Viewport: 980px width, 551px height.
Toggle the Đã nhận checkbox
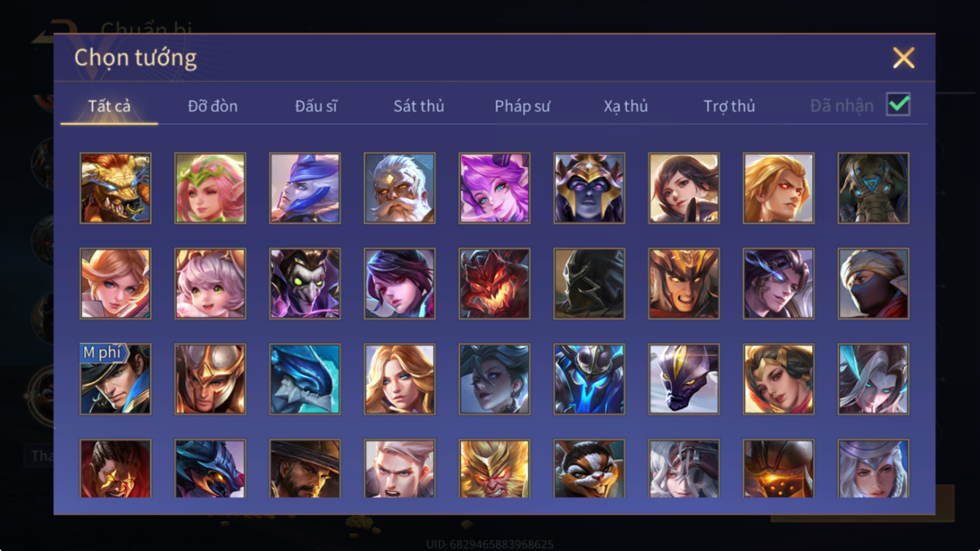[x=898, y=104]
